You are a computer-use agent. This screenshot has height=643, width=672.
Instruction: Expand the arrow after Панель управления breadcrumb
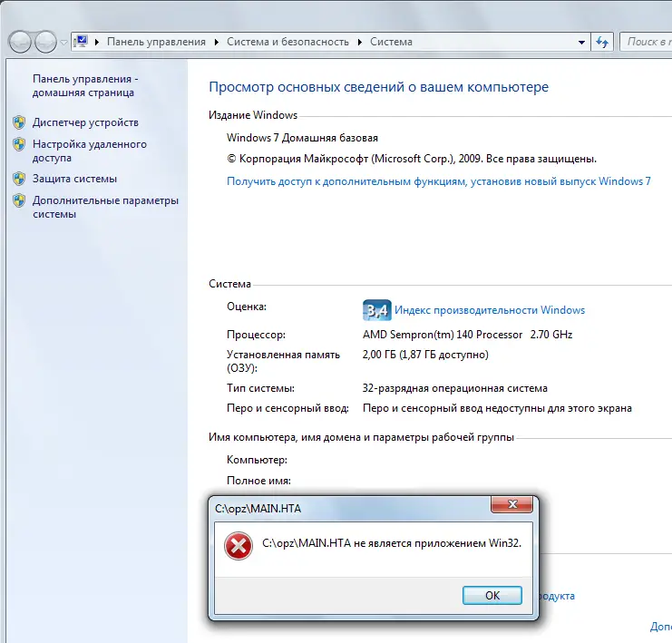coord(215,42)
